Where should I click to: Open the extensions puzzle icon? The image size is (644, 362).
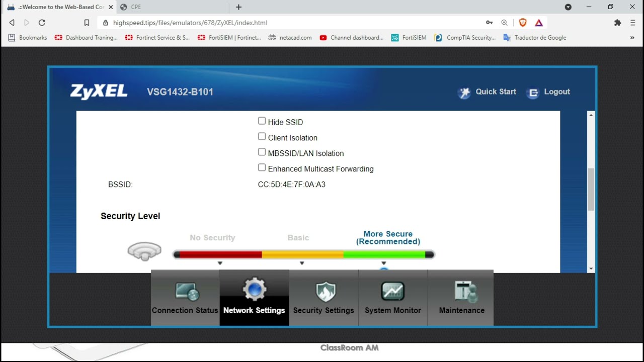click(x=617, y=23)
